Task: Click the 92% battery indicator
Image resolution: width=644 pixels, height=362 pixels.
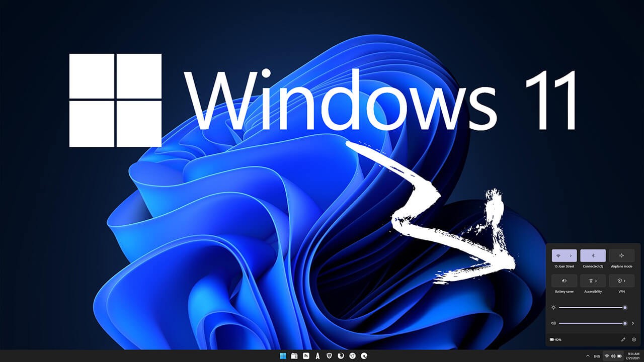Action: [556, 340]
